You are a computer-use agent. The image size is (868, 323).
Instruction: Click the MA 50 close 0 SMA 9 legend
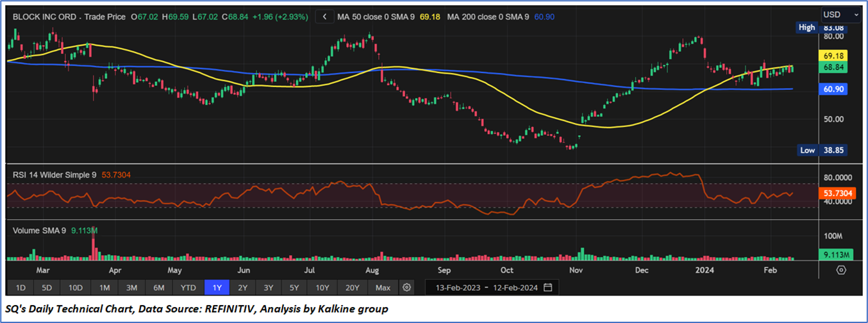[x=377, y=17]
